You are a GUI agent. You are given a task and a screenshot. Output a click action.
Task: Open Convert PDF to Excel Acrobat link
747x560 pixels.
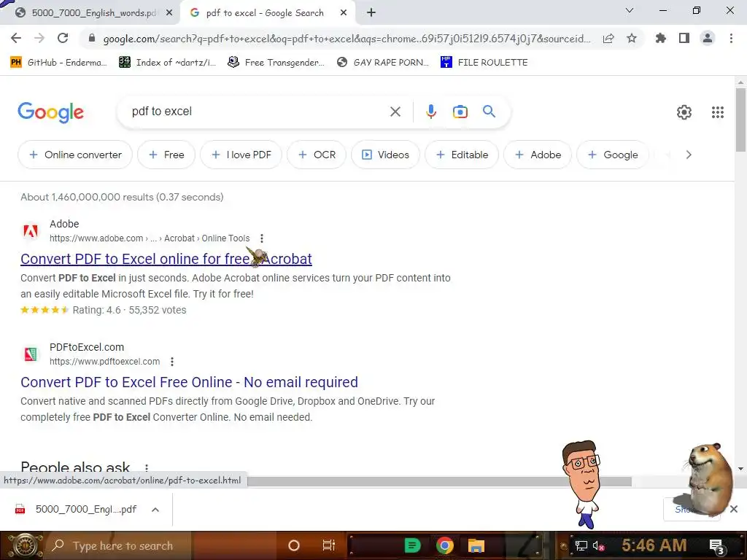coord(166,259)
